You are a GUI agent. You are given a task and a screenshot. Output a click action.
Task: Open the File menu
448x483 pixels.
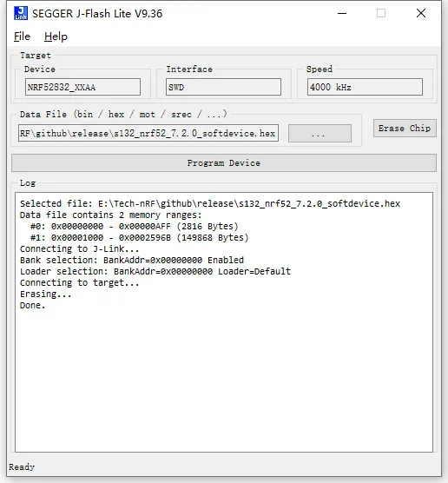pyautogui.click(x=23, y=36)
